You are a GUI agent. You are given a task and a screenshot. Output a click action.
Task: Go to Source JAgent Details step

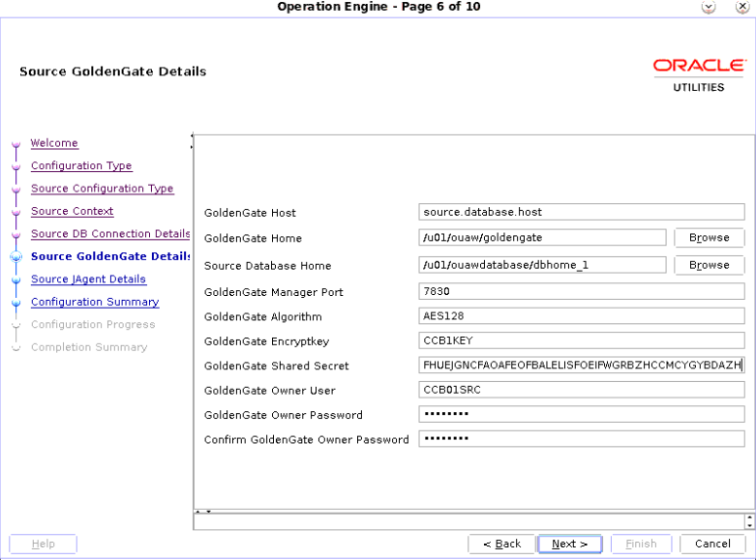point(88,280)
